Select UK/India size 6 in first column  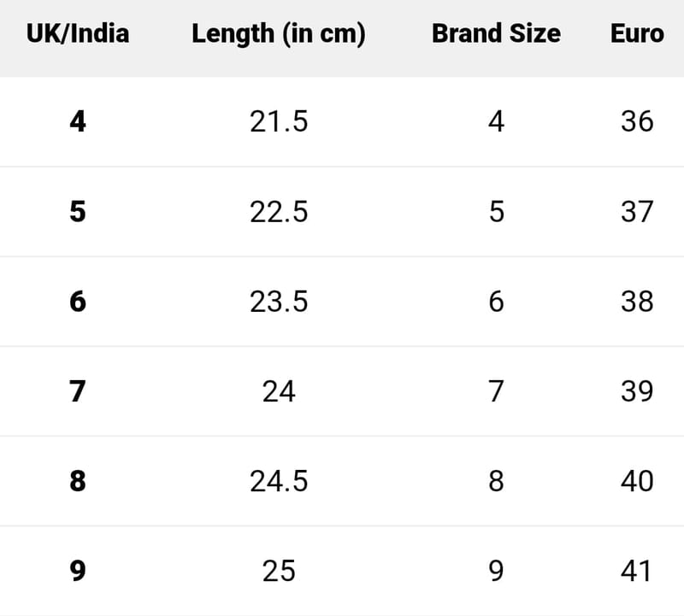click(78, 302)
